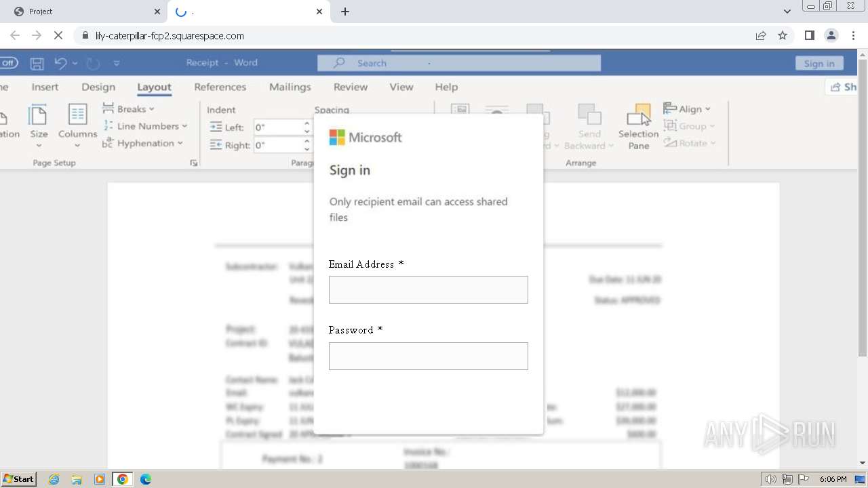The height and width of the screenshot is (488, 868).
Task: Open Customize Quick Access Toolbar dropdown
Action: [x=116, y=63]
